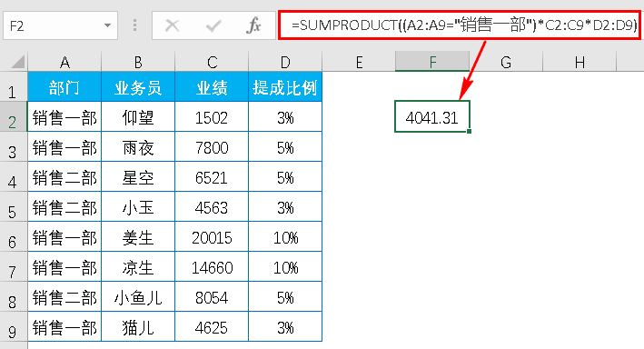Select the 销售一部 cell in 猫儿's row
The width and height of the screenshot is (644, 349).
[x=64, y=327]
